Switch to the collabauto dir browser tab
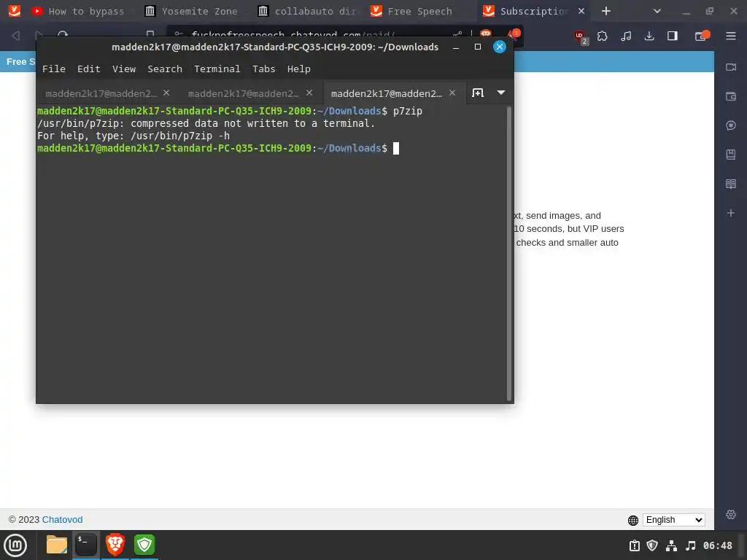The width and height of the screenshot is (747, 560). pos(309,11)
